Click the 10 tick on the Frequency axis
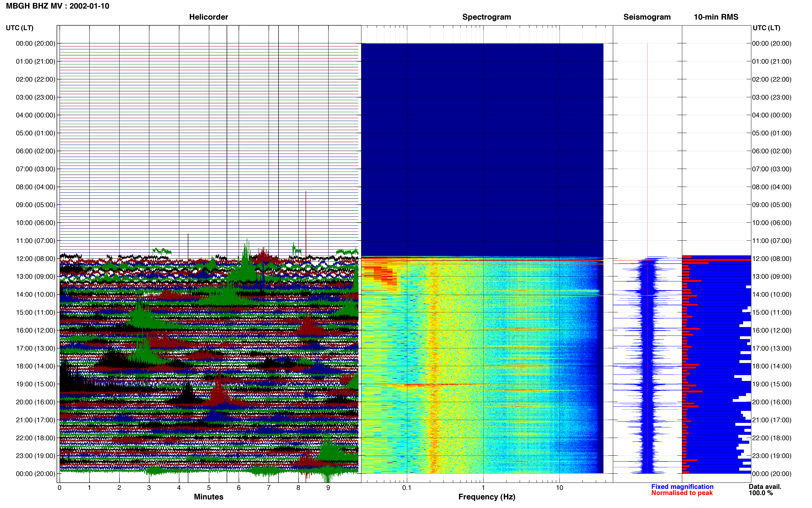The image size is (812, 508). [559, 488]
